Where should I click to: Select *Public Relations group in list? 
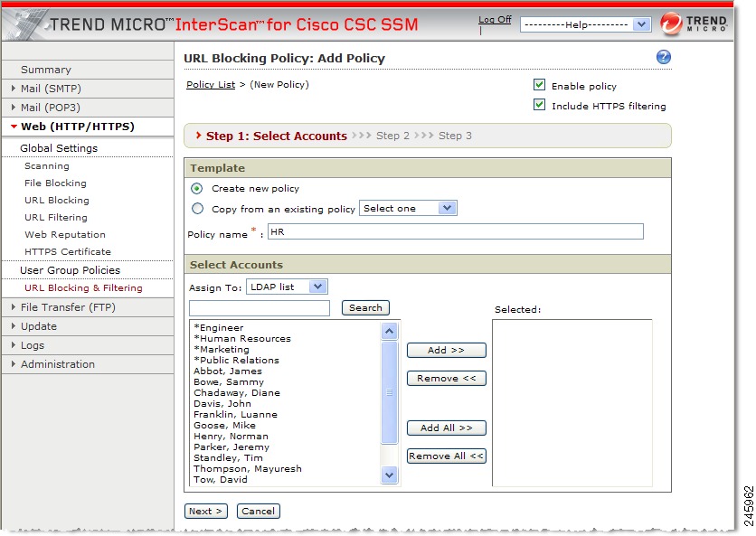236,360
